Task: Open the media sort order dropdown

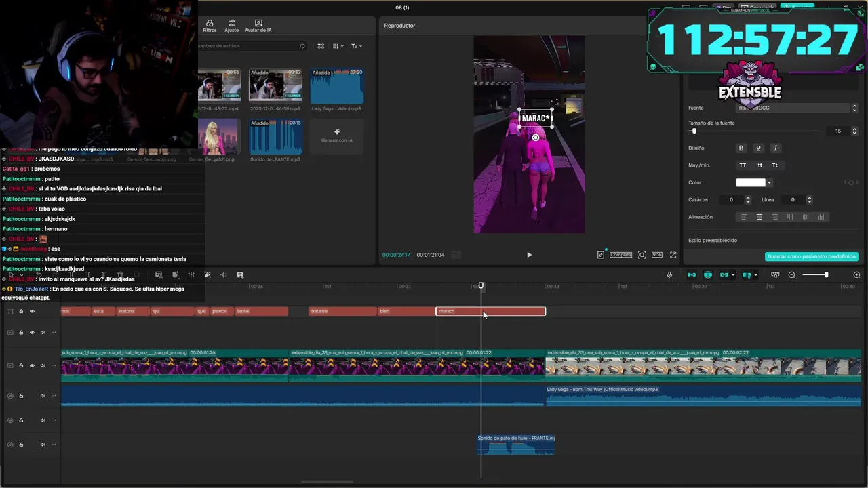Action: 338,46
